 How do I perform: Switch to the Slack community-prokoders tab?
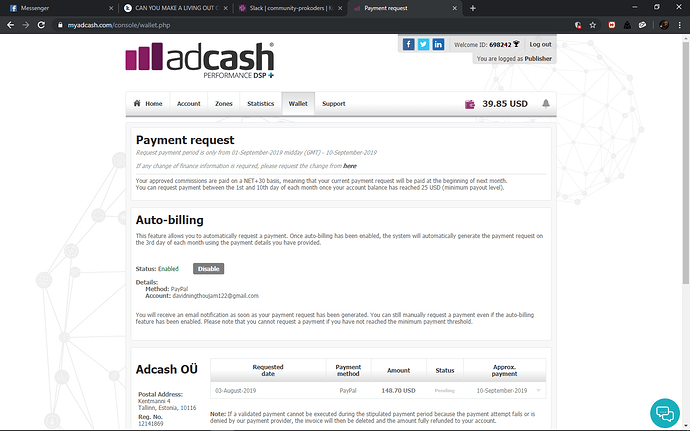(290, 8)
